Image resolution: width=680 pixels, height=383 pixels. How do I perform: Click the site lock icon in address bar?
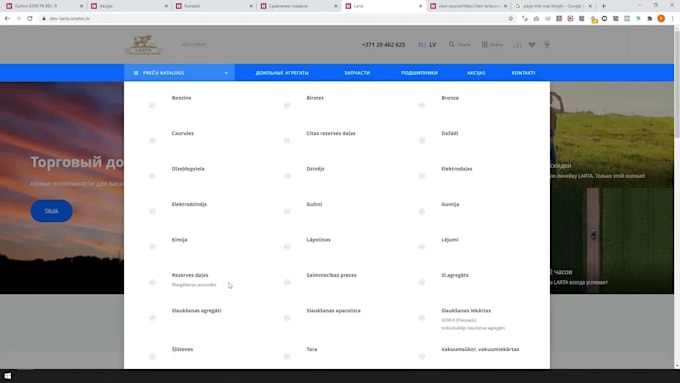tap(43, 19)
